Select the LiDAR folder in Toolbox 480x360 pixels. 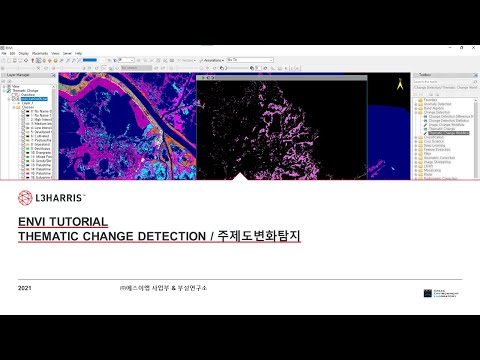[428, 166]
